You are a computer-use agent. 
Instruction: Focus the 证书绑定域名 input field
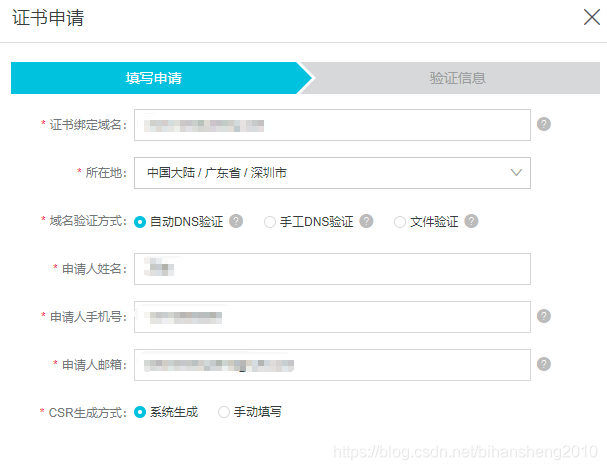click(332, 125)
